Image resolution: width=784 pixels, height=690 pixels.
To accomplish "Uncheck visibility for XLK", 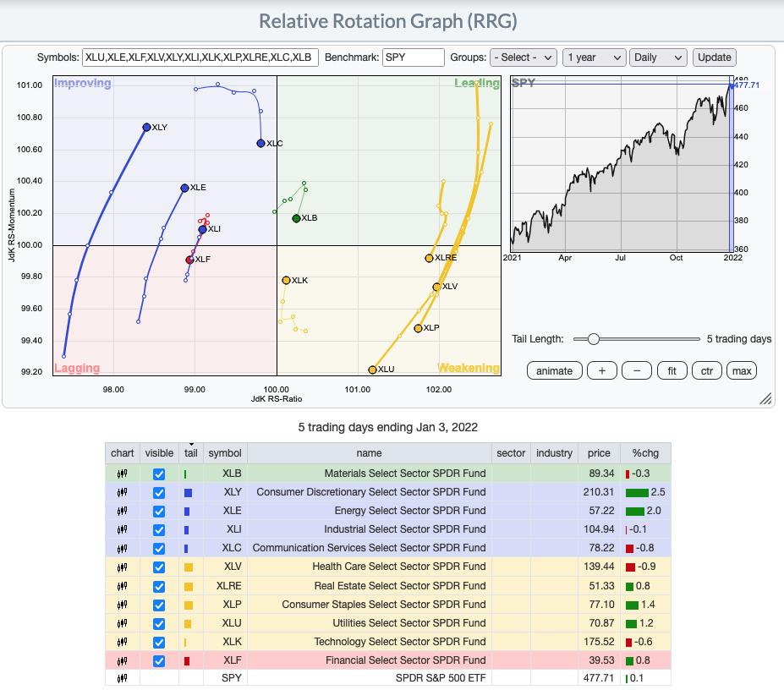I will pos(159,642).
